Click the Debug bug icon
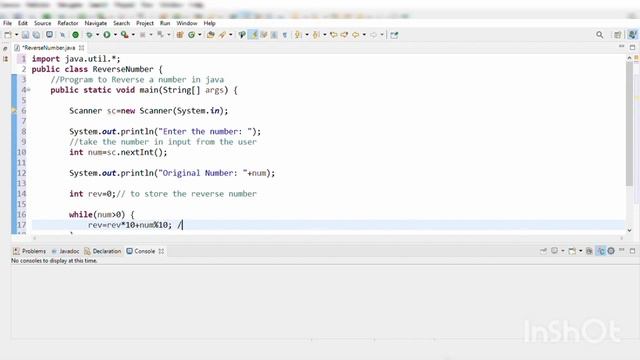The height and width of the screenshot is (360, 640). pos(89,35)
